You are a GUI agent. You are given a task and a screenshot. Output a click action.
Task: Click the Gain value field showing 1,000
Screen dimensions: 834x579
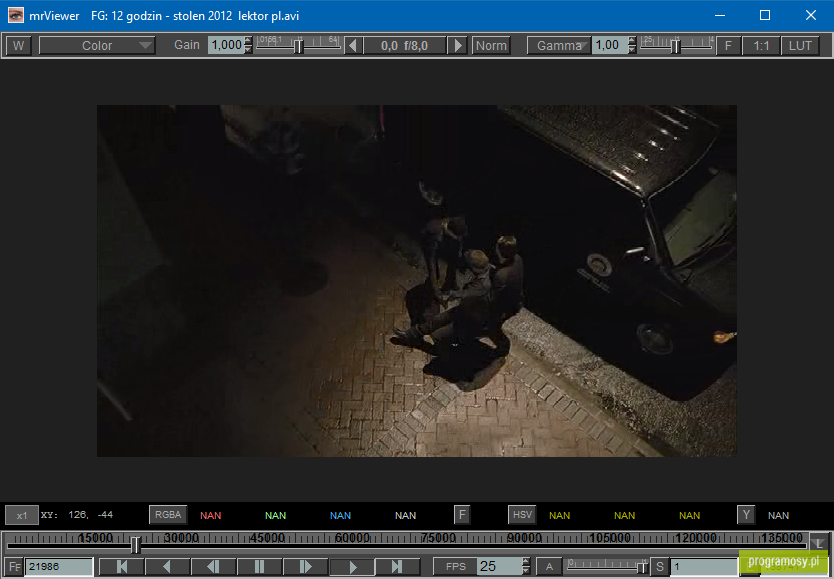[x=226, y=46]
